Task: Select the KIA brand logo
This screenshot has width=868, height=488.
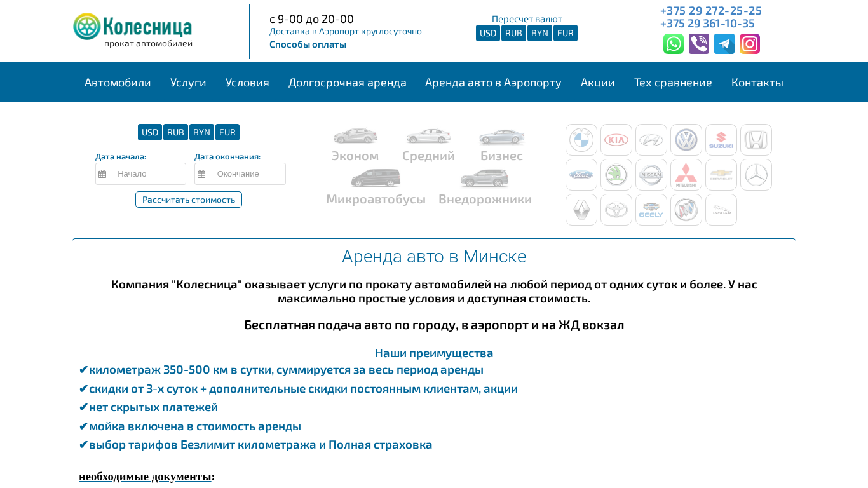Action: [x=616, y=140]
